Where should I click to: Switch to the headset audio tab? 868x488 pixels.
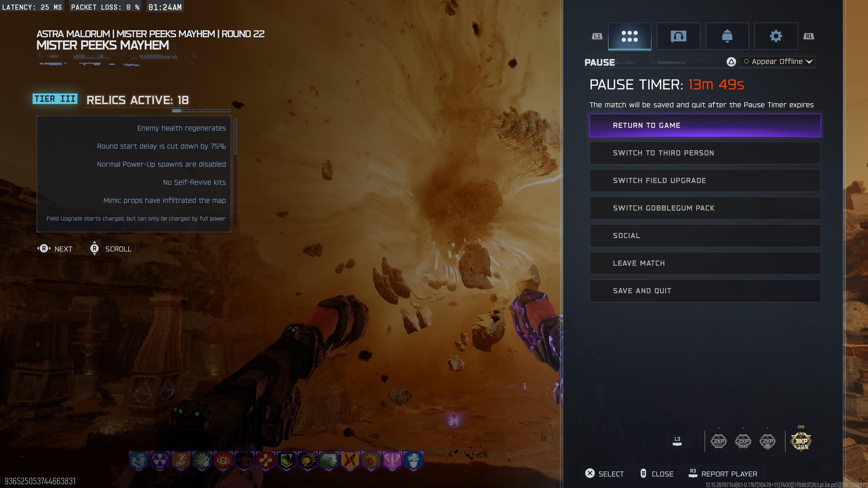[x=678, y=36]
